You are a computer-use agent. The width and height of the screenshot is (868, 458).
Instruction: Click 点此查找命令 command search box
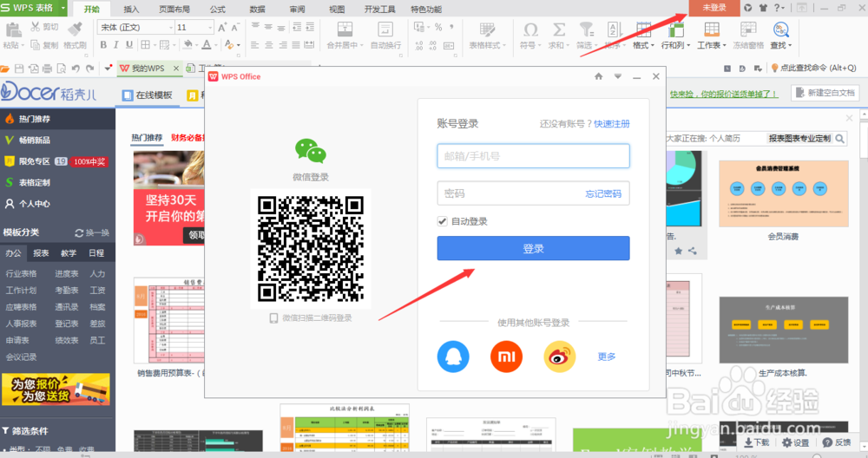point(814,68)
